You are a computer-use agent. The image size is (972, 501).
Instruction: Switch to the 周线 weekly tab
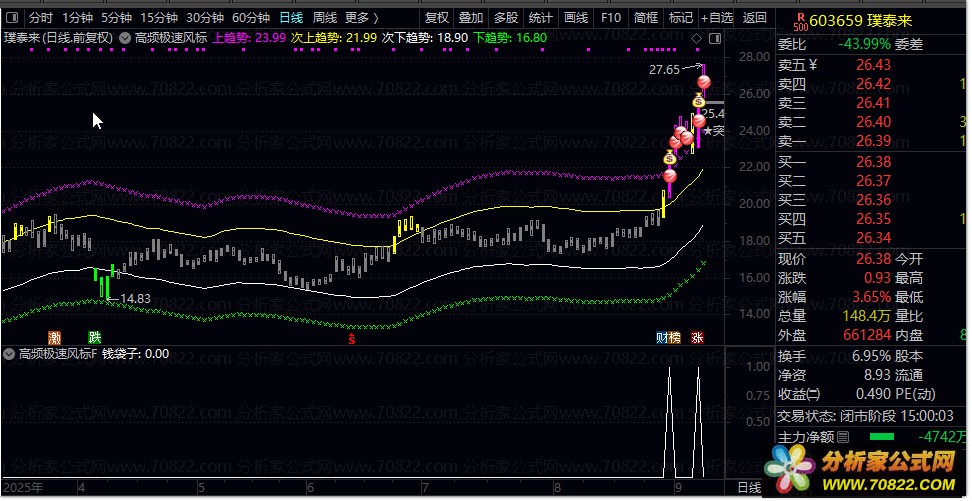[325, 17]
